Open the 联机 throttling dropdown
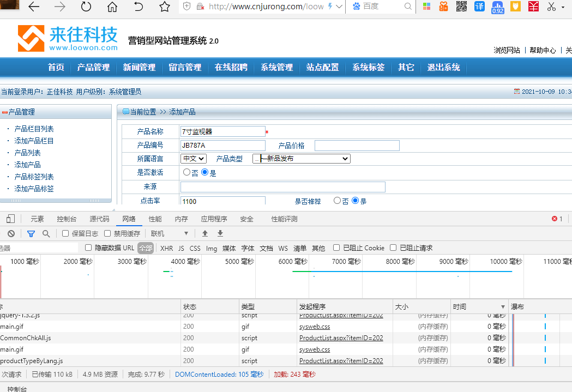Viewport: 572px width, 392px height. (x=170, y=233)
